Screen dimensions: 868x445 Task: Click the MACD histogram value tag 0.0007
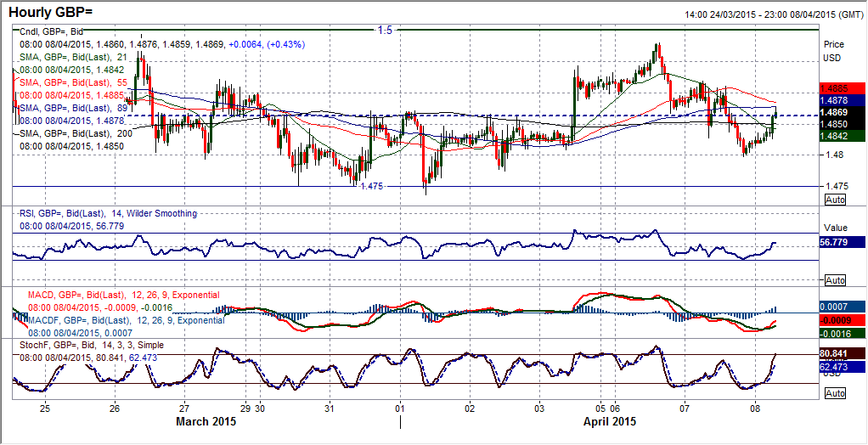(842, 306)
